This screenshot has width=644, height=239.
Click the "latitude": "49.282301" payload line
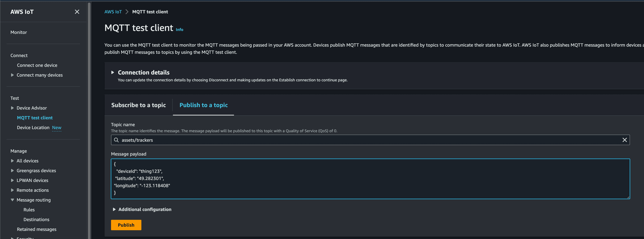[140, 178]
